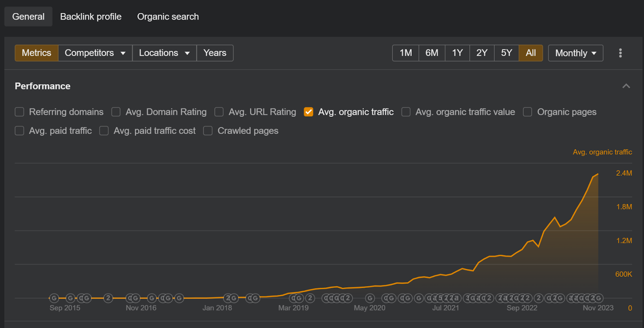Go to the Organic search tab
Screen dimensions: 644x328
click(168, 17)
